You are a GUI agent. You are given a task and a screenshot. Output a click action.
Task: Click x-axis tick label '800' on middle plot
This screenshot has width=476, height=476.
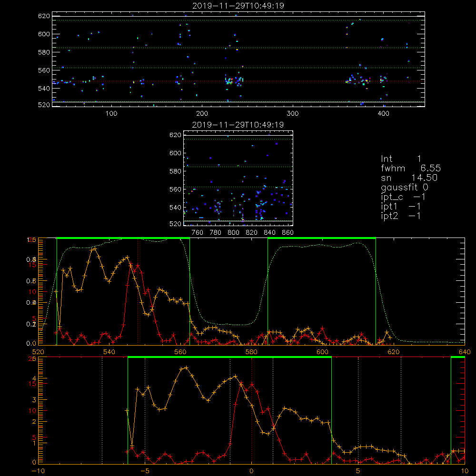[233, 233]
